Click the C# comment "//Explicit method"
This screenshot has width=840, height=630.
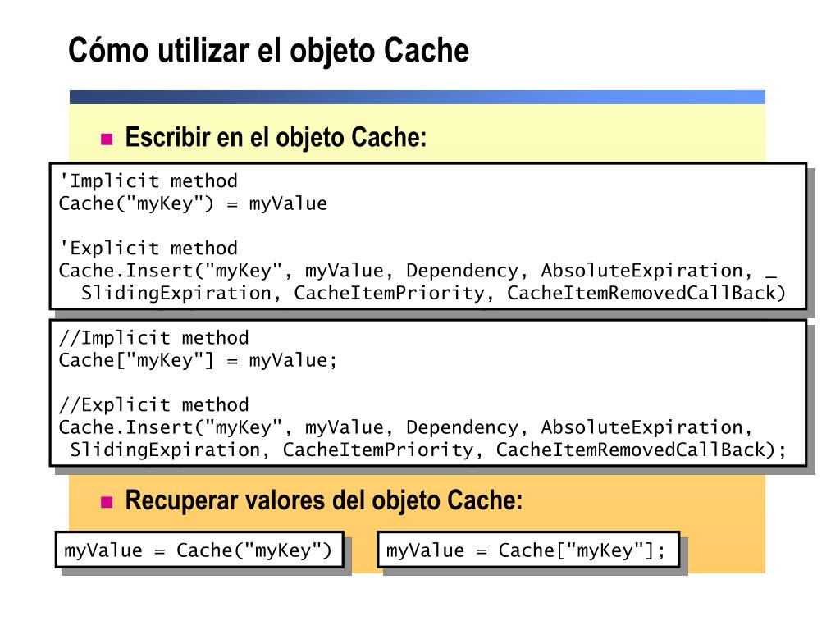[x=153, y=405]
